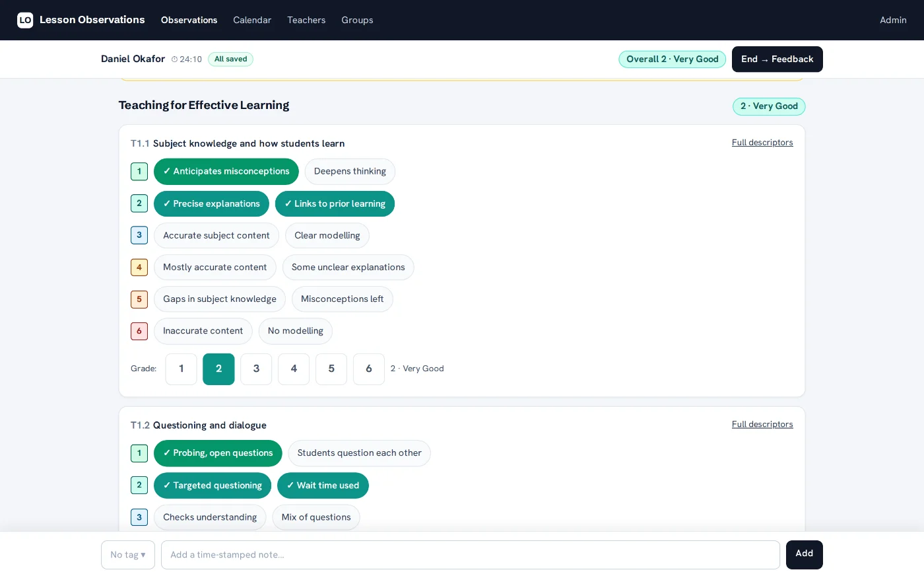
Task: Select Gaps in subject knowledge chip
Action: point(220,299)
